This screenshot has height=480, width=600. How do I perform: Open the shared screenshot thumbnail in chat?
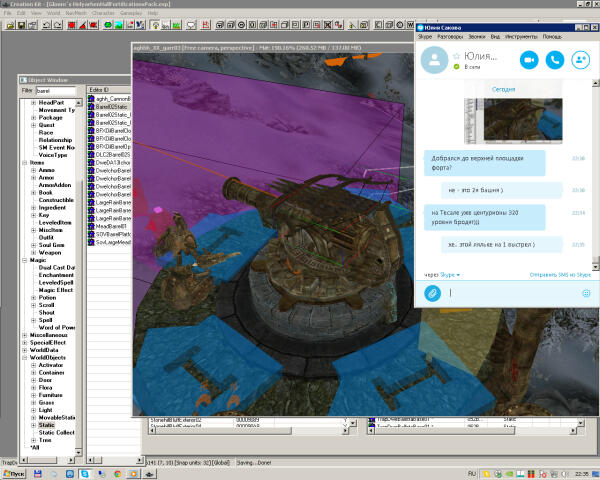click(513, 121)
